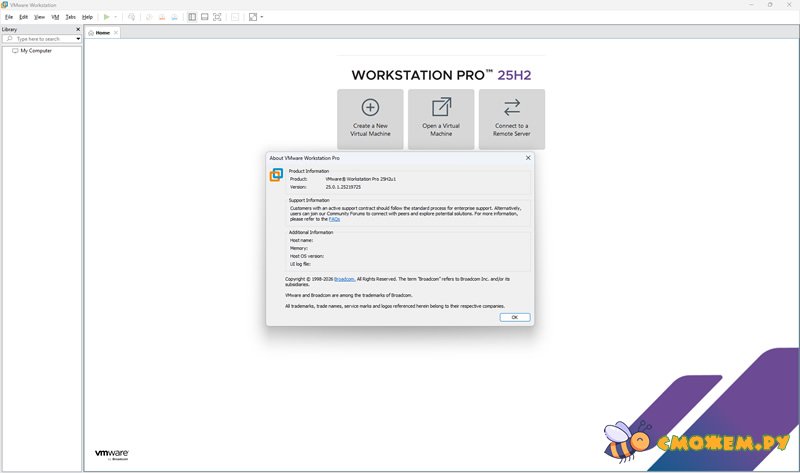Click the Open a Virtual Machine tile

(441, 119)
